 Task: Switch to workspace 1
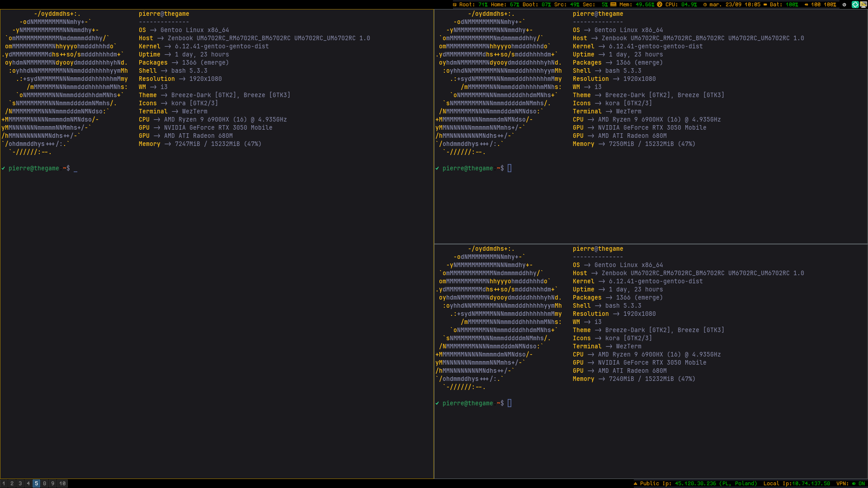click(x=3, y=483)
